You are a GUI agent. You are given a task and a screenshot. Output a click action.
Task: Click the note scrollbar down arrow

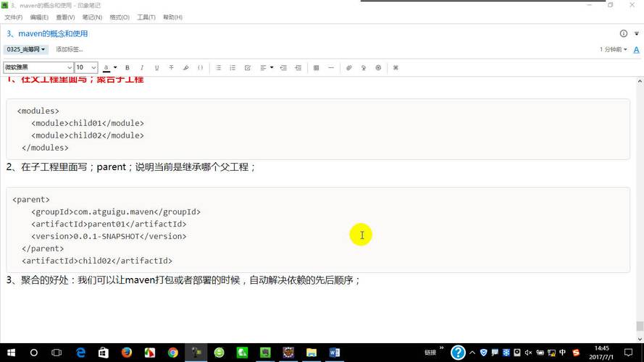point(640,339)
